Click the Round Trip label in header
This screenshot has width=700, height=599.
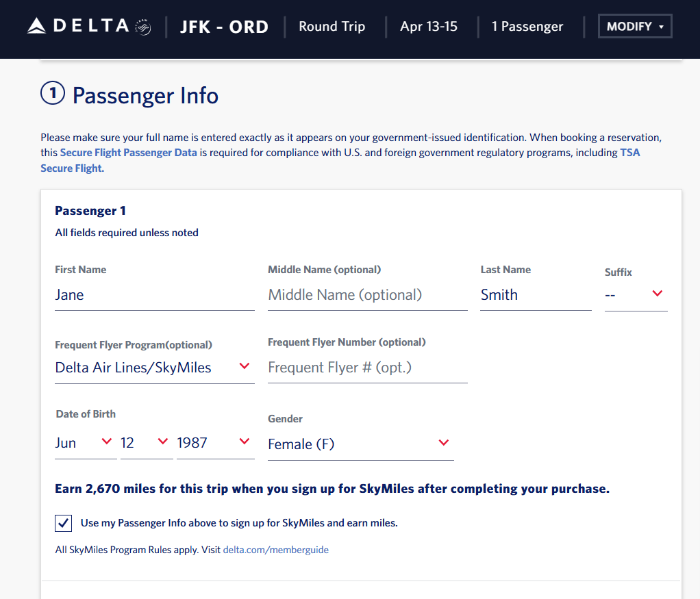tap(332, 27)
